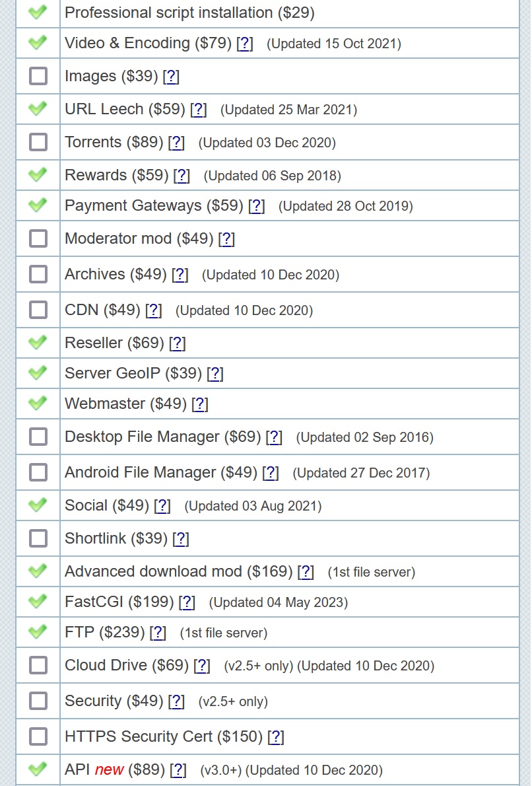
Task: Click FastCGI row green checkmark
Action: coord(38,601)
